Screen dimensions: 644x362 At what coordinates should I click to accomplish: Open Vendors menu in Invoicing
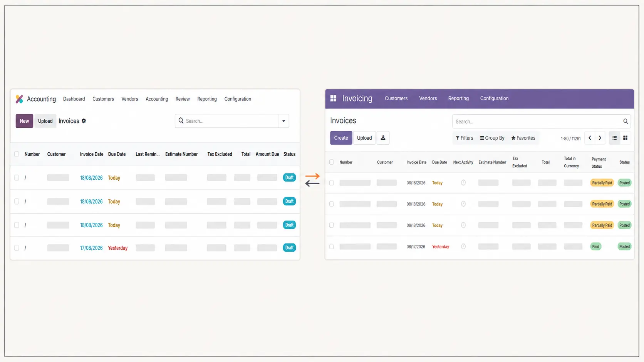[428, 98]
